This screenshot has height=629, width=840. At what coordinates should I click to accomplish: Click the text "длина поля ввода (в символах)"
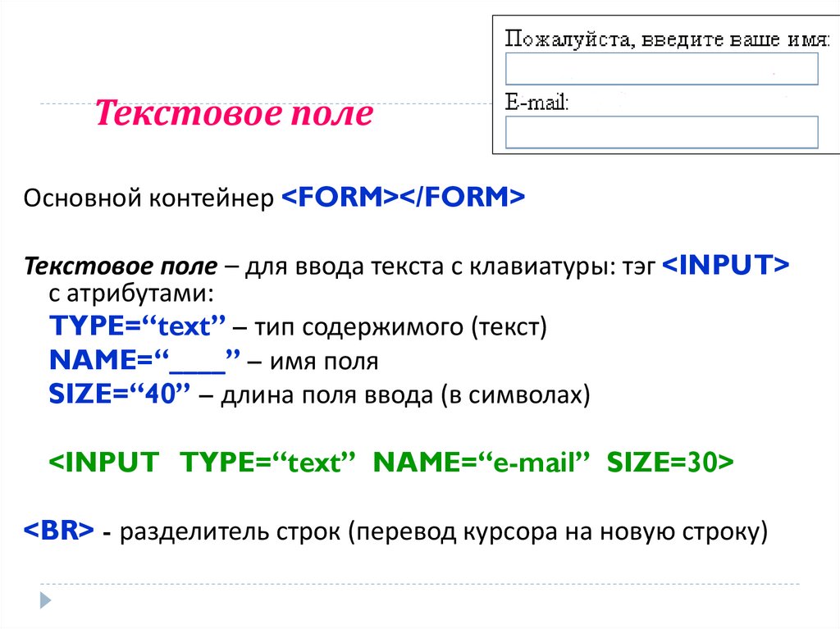pos(405,394)
